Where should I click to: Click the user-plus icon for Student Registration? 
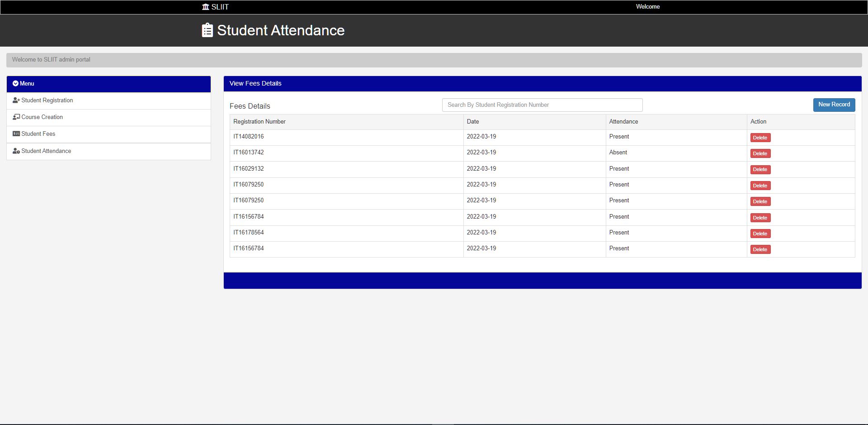(16, 100)
